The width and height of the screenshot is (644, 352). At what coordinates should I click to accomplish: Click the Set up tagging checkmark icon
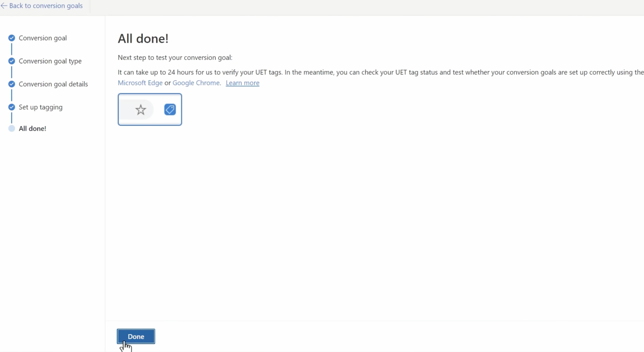[12, 107]
